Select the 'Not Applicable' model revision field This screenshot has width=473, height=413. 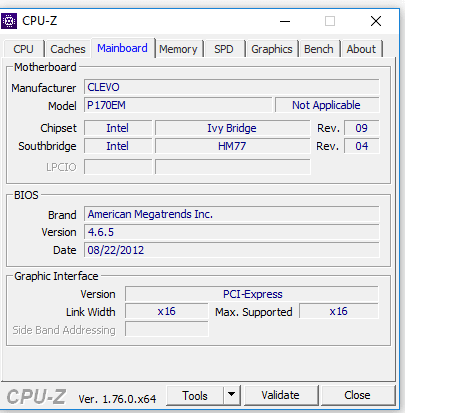tap(327, 105)
